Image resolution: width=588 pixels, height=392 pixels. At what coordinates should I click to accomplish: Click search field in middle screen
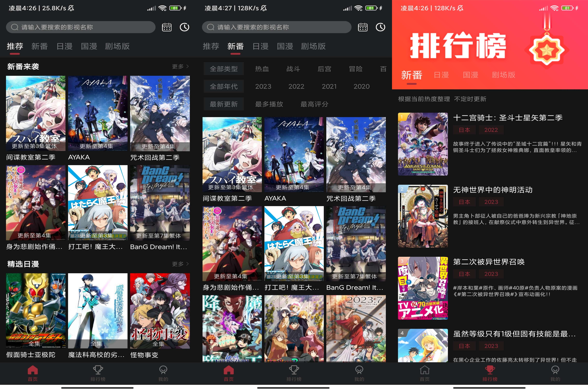tap(277, 27)
